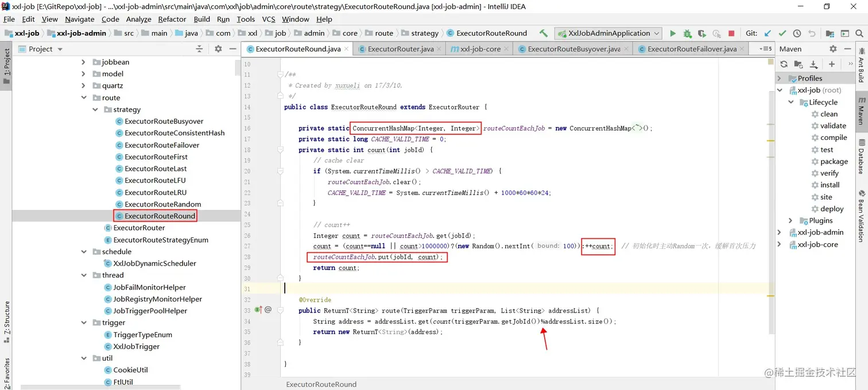Run XxlJobAdminApplication with the green play icon

[673, 34]
